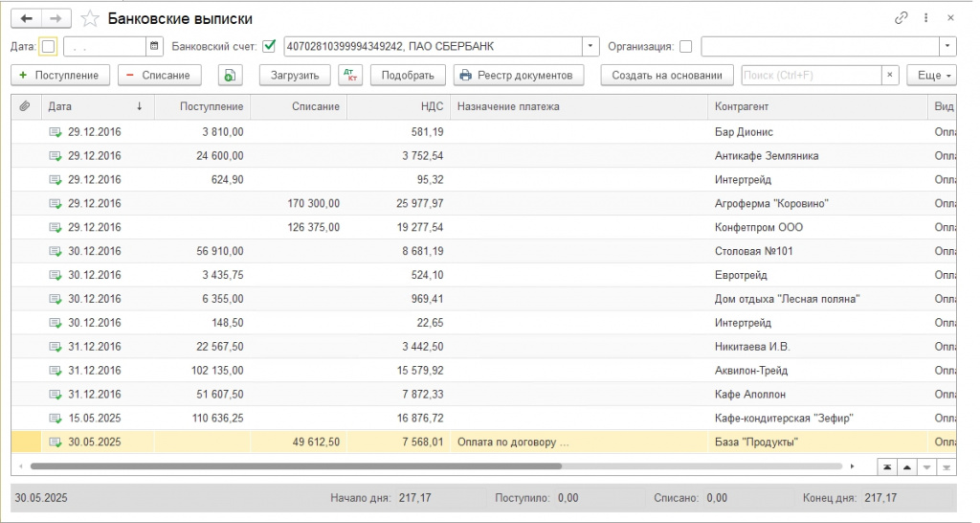This screenshot has width=980, height=523.
Task: Click the green document refresh icon button
Action: tap(230, 75)
